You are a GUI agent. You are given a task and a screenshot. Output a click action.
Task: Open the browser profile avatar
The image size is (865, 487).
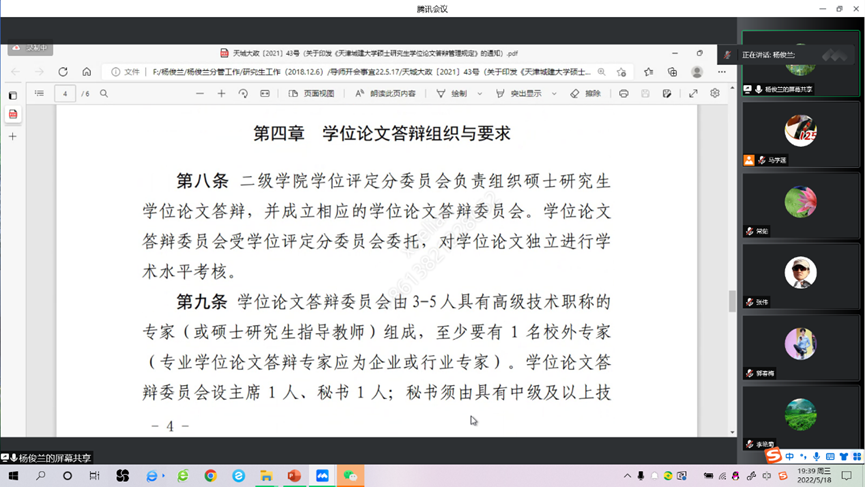(697, 72)
